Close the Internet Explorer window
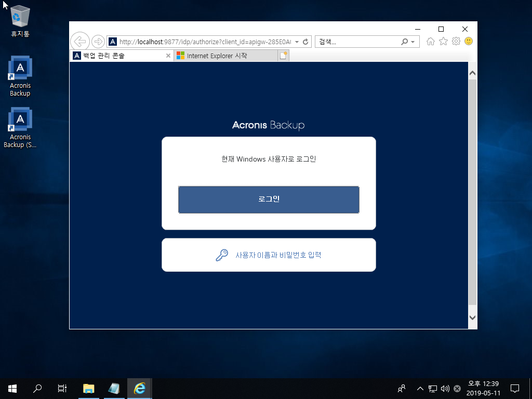Image resolution: width=532 pixels, height=399 pixels. [465, 29]
